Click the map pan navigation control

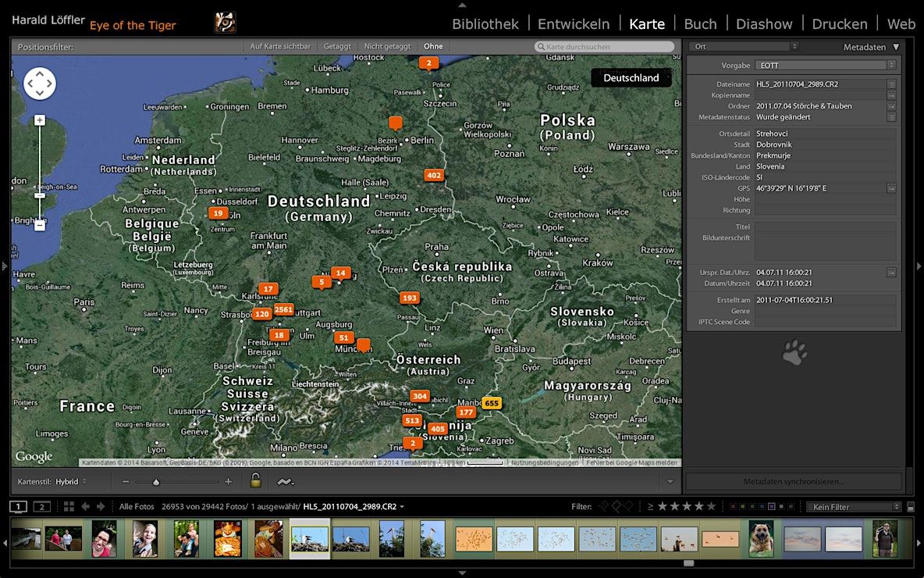pos(40,83)
